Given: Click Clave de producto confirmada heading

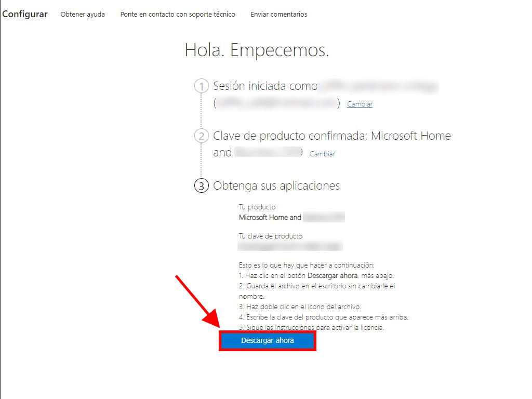Looking at the screenshot, I should [332, 144].
